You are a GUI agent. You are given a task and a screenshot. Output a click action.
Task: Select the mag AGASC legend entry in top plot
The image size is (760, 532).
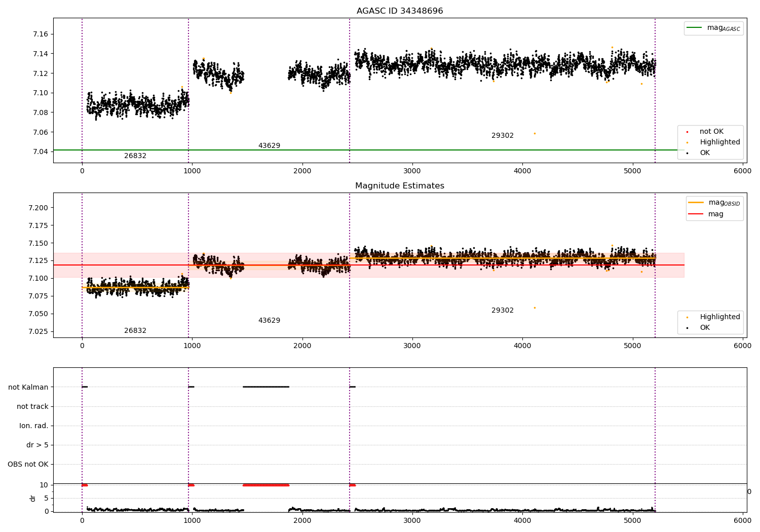(714, 28)
